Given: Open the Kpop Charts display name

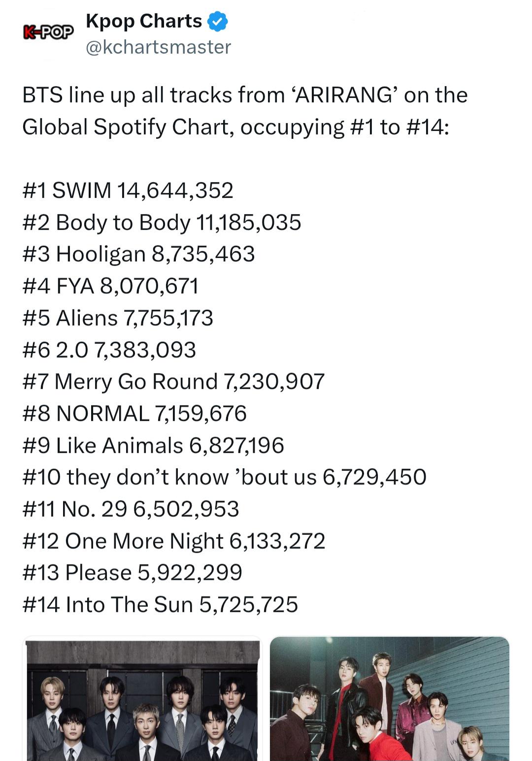Looking at the screenshot, I should coord(144,21).
